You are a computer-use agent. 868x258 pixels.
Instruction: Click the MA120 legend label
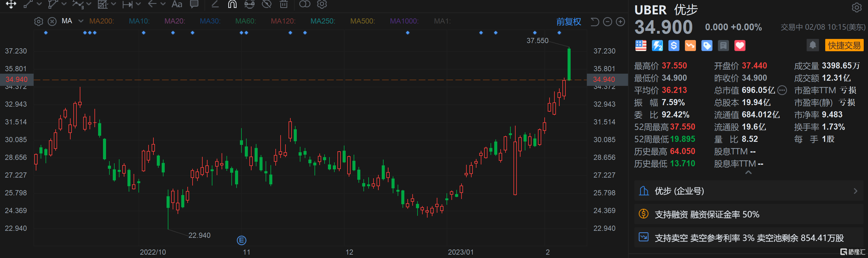pyautogui.click(x=283, y=21)
